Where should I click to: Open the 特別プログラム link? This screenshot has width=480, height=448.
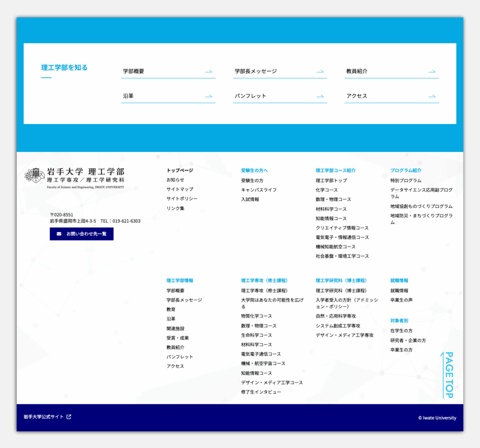pos(405,180)
